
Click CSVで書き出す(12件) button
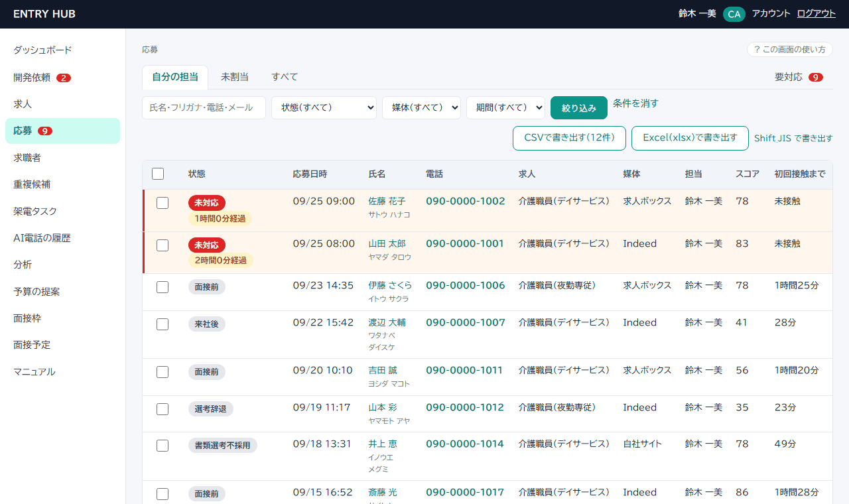569,138
